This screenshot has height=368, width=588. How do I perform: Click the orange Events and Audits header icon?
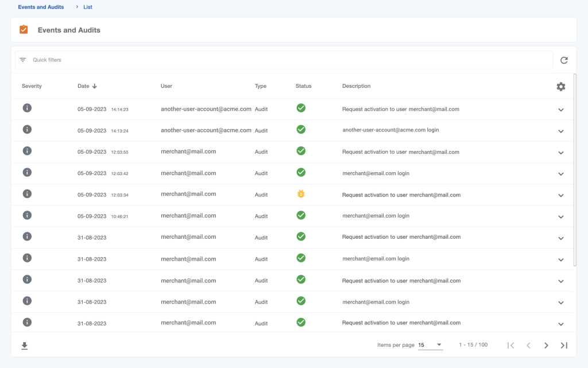(24, 29)
